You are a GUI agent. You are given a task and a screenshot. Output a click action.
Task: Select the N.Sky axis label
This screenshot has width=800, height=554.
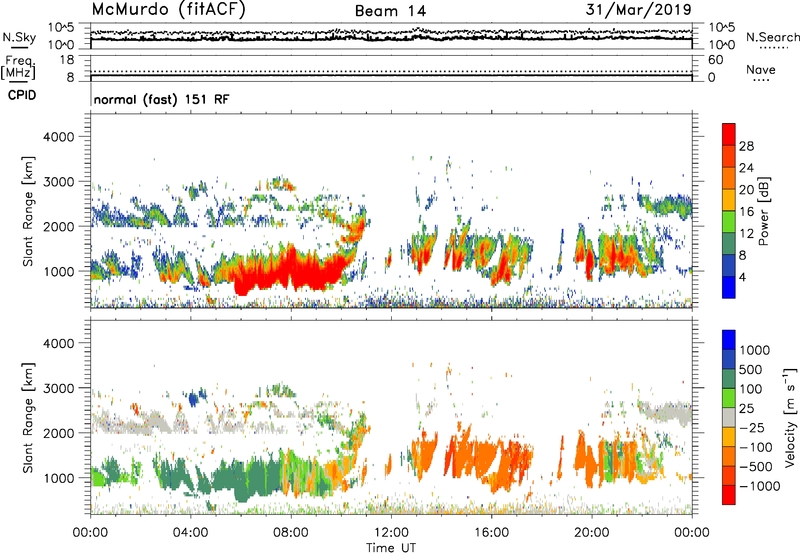pos(19,37)
